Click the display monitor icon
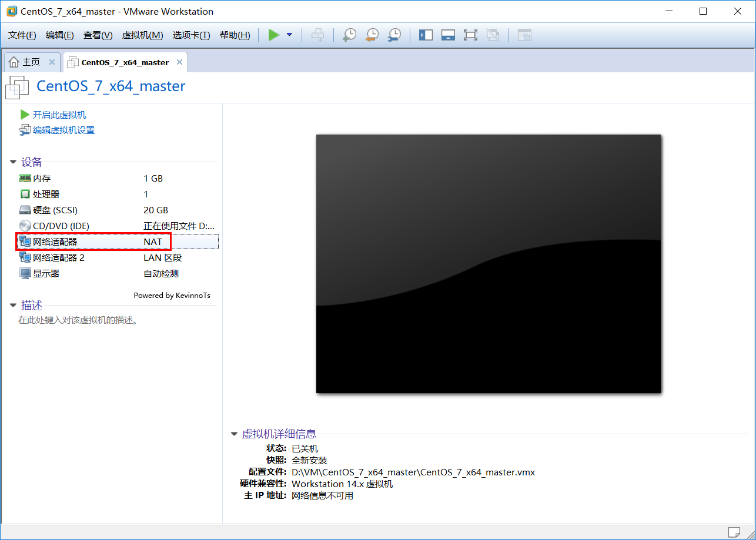Screen dimensions: 756x540 pos(25,273)
